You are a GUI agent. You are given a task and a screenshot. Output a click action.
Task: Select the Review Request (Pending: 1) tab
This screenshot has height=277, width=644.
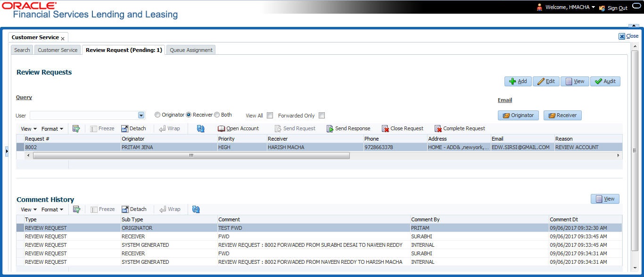pyautogui.click(x=124, y=50)
